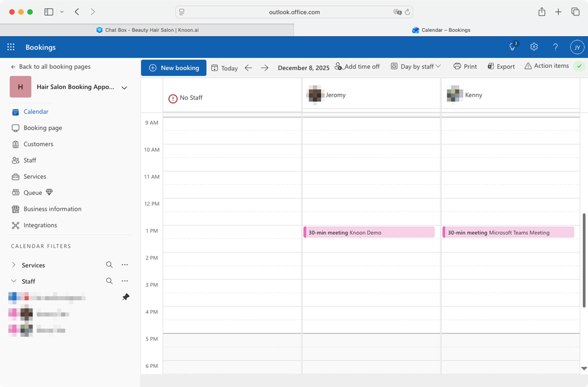Click the JY account avatar
Image resolution: width=588 pixels, height=387 pixels.
(x=577, y=47)
